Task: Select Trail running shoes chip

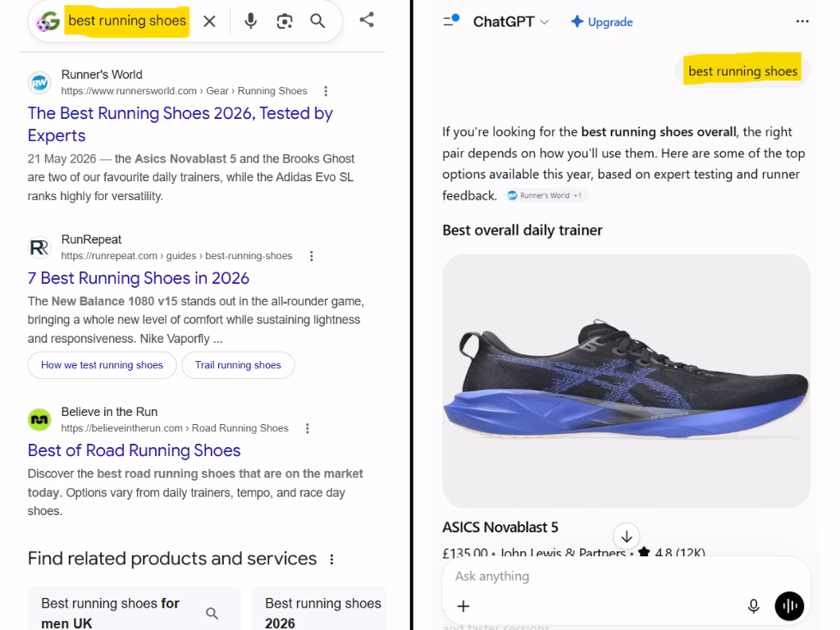Action: 238,365
